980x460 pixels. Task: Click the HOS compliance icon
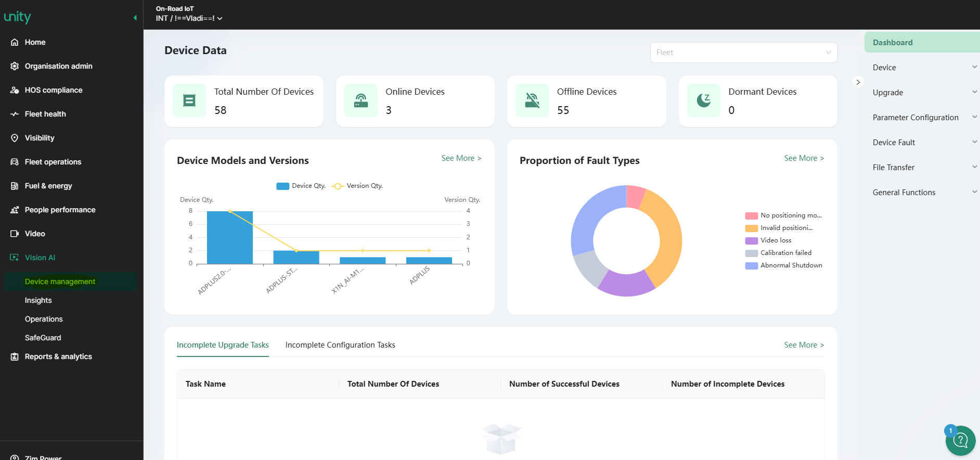15,90
